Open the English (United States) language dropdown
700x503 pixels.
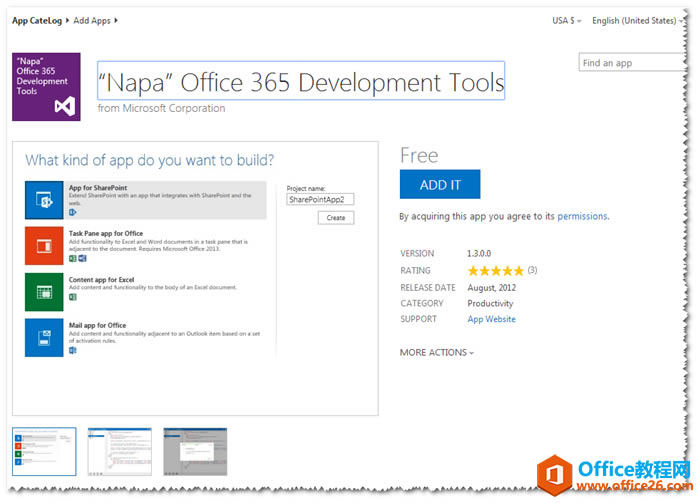[637, 20]
